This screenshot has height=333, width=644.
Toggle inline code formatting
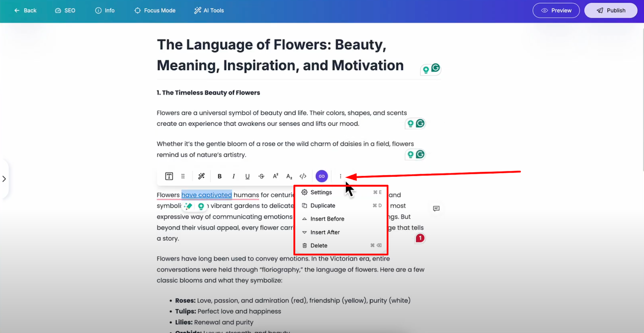(303, 176)
